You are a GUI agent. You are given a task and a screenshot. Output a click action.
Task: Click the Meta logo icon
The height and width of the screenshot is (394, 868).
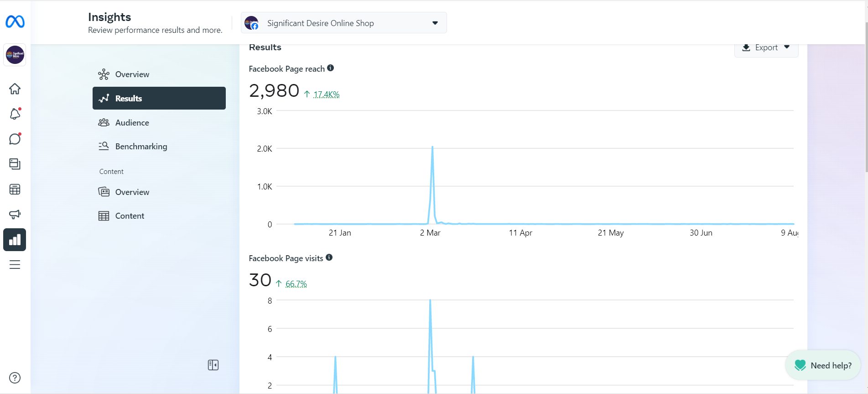pyautogui.click(x=15, y=21)
